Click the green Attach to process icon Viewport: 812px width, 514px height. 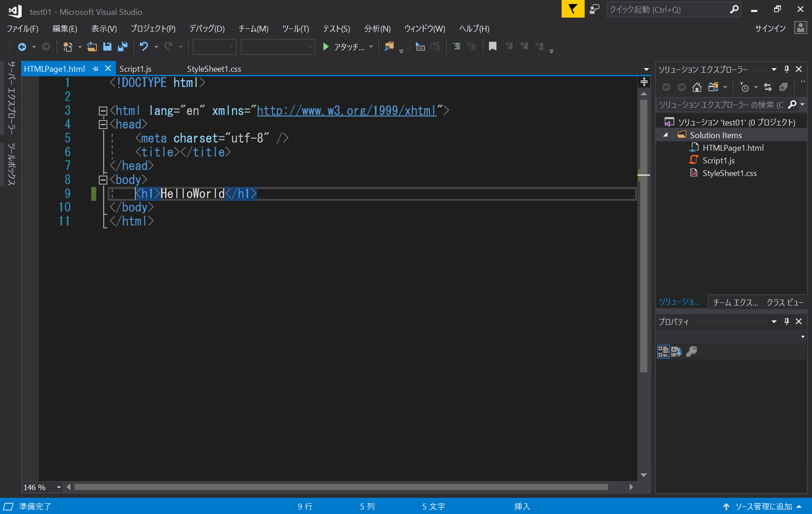(325, 46)
